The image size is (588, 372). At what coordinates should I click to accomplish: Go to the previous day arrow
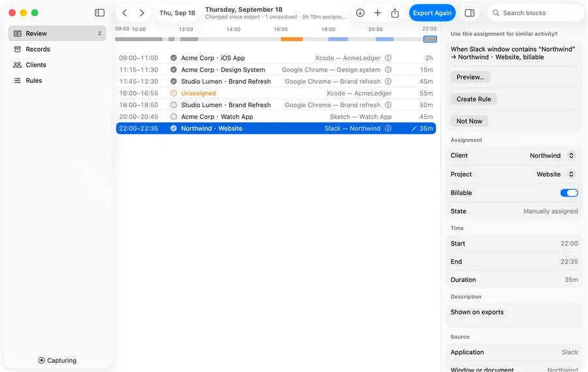pos(125,13)
